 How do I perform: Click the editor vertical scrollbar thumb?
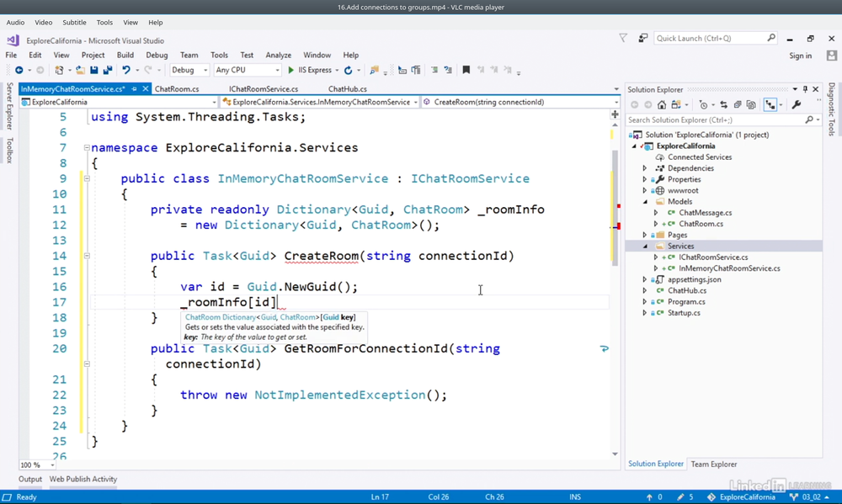click(615, 208)
